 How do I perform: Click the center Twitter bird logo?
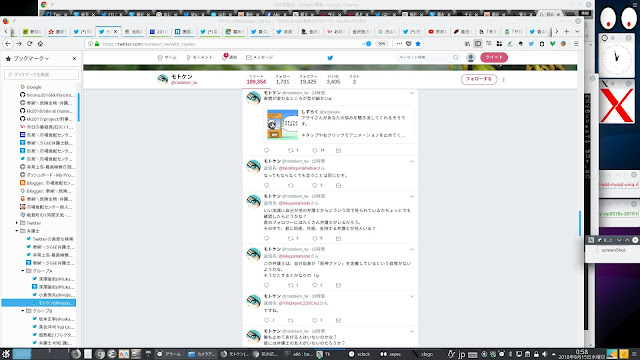330,58
